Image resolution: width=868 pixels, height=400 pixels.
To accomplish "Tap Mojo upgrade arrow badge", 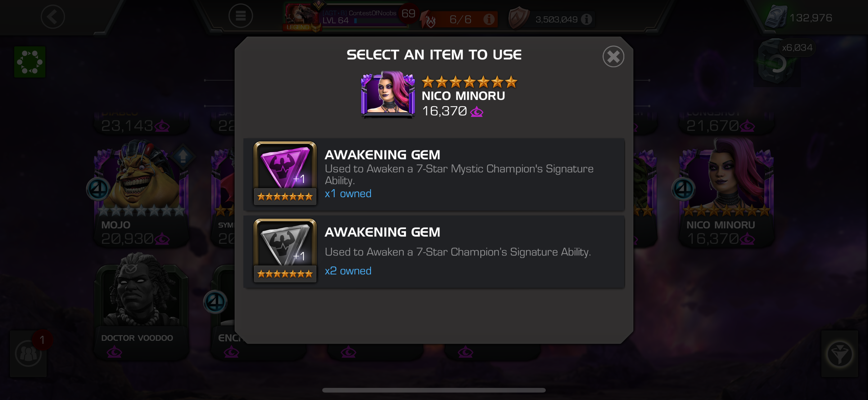I will pyautogui.click(x=183, y=156).
